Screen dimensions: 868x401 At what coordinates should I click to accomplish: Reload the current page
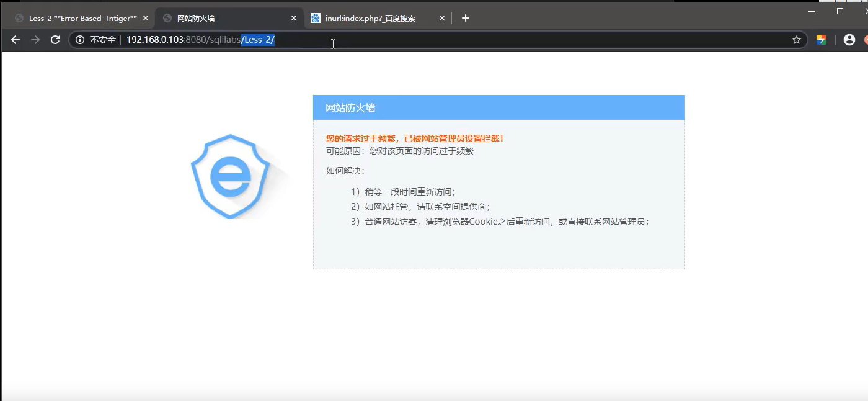point(55,40)
